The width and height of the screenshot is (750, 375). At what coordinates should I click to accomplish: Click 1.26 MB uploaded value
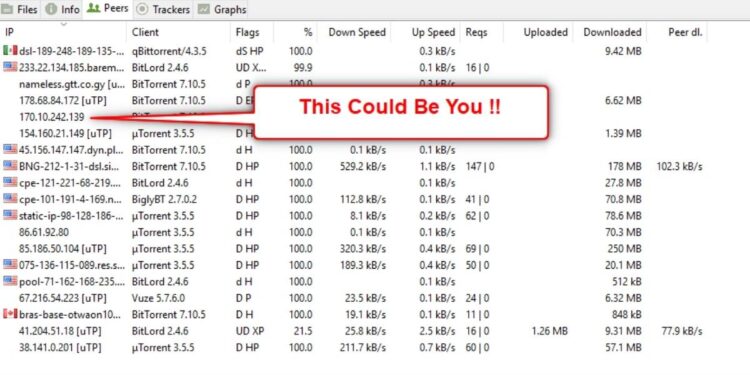549,331
